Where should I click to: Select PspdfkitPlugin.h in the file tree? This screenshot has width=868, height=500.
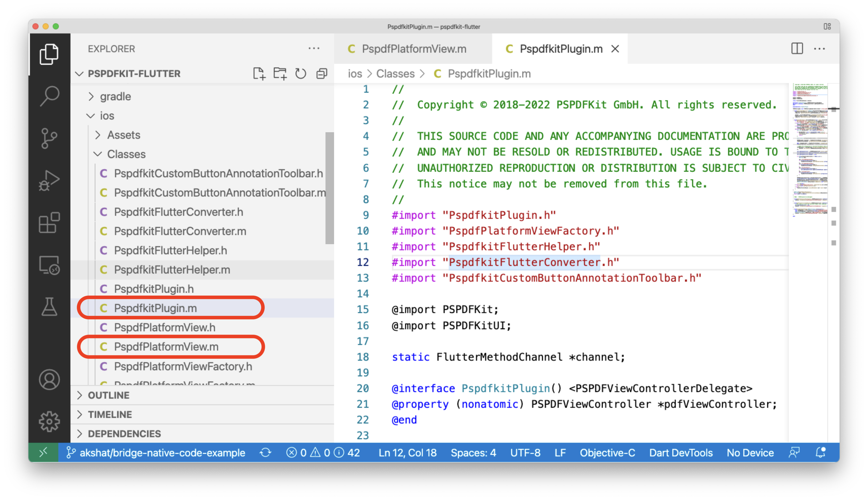(154, 289)
